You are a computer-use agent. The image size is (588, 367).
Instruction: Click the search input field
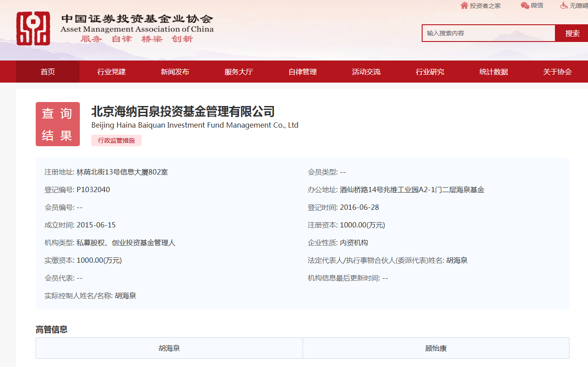point(488,33)
